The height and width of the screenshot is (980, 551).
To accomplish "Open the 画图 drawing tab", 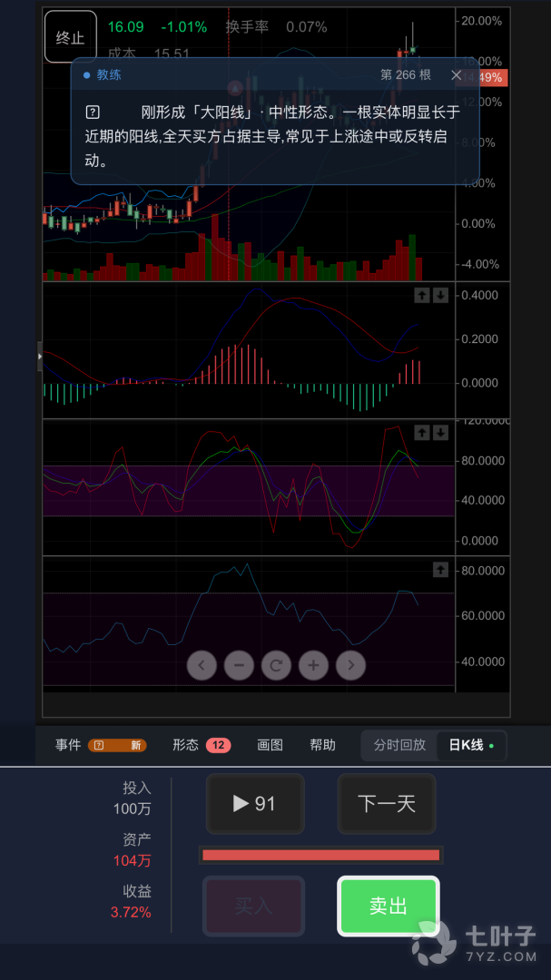I will (271, 745).
